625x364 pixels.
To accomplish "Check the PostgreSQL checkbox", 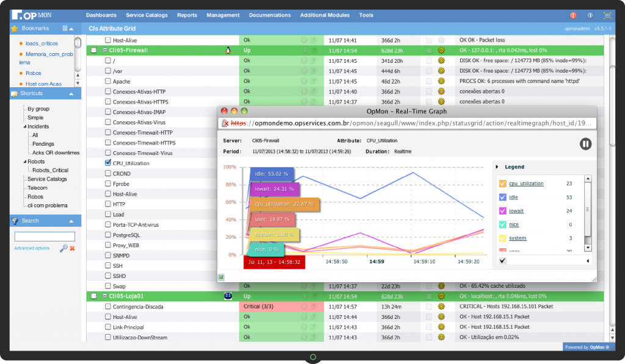I will (108, 235).
